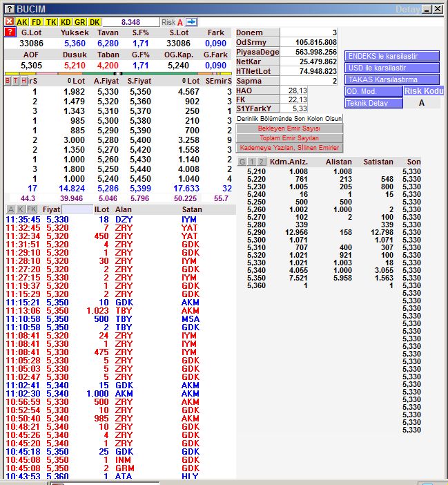This screenshot has height=485, width=448.
Task: Toggle the A filter above trade list
Action: pyautogui.click(x=11, y=209)
